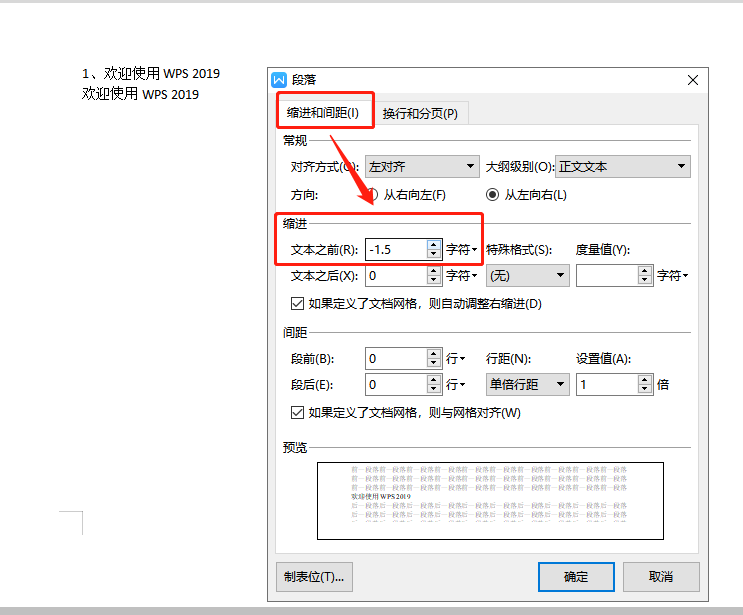Select the 从右向左(F) radio option

point(408,195)
